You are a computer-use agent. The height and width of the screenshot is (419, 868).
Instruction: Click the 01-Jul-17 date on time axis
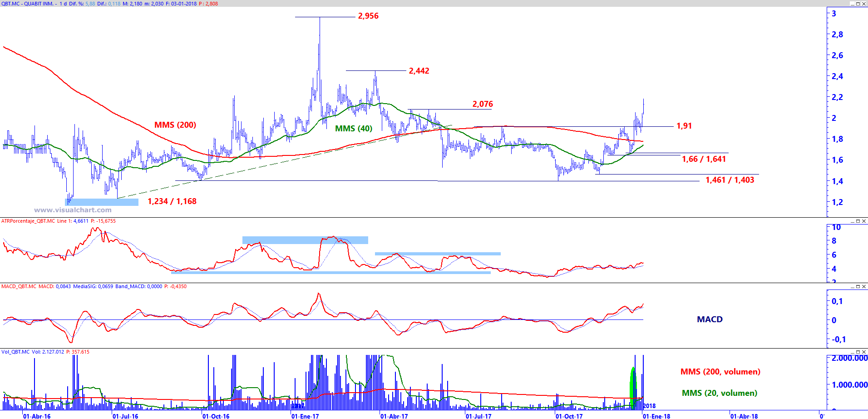pyautogui.click(x=478, y=416)
